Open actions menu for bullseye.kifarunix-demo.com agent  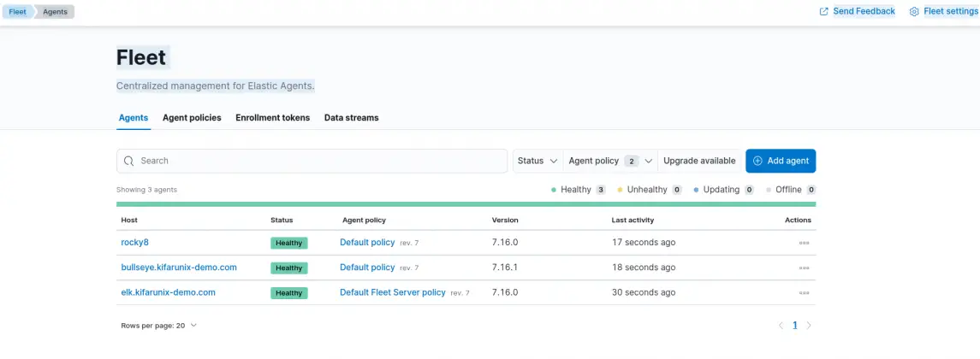(x=804, y=268)
